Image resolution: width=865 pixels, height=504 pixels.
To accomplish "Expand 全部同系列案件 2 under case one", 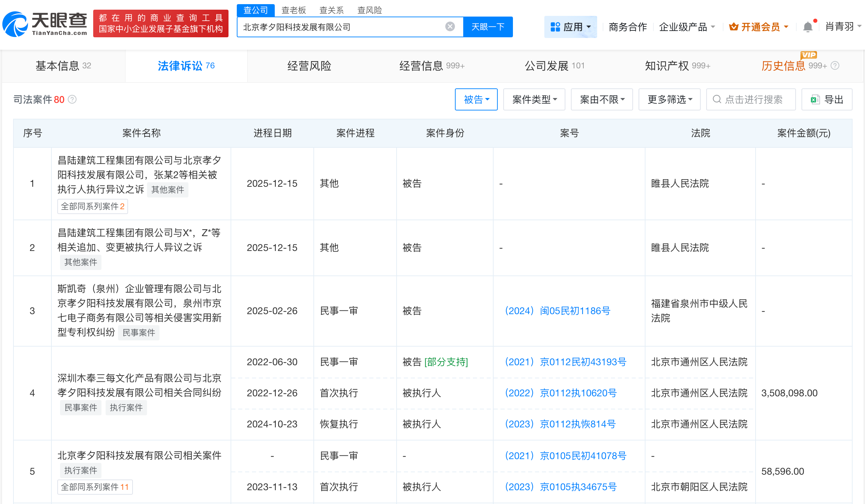I will pyautogui.click(x=92, y=206).
